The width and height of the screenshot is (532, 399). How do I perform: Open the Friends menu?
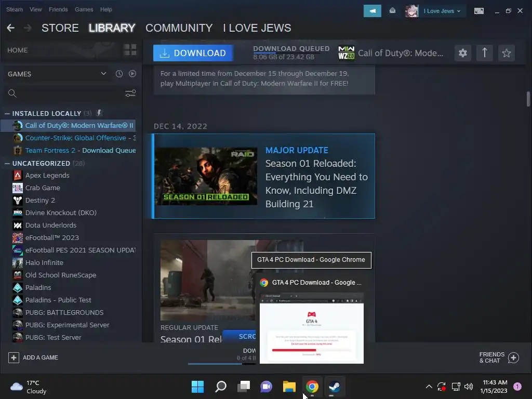tap(58, 9)
